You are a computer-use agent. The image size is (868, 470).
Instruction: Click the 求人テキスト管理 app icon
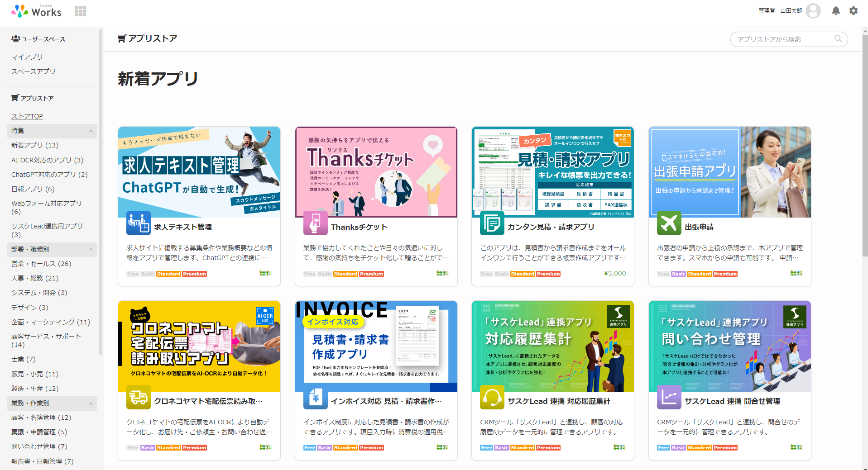139,223
